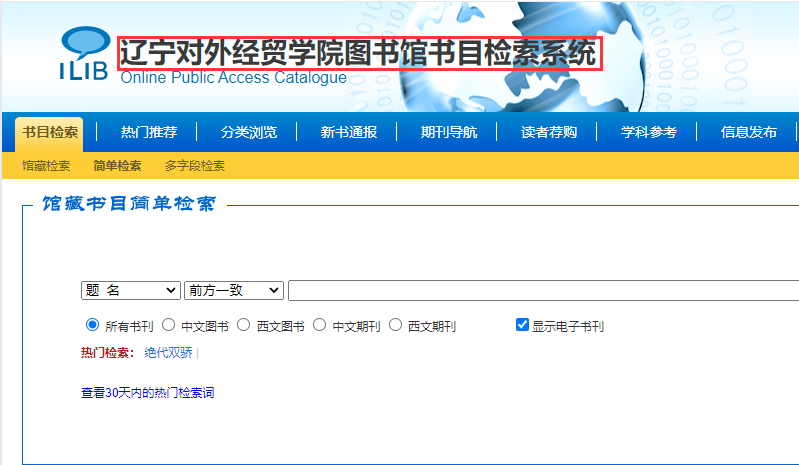The width and height of the screenshot is (799, 465).
Task: Open the 期刊导航 tab
Action: click(448, 132)
